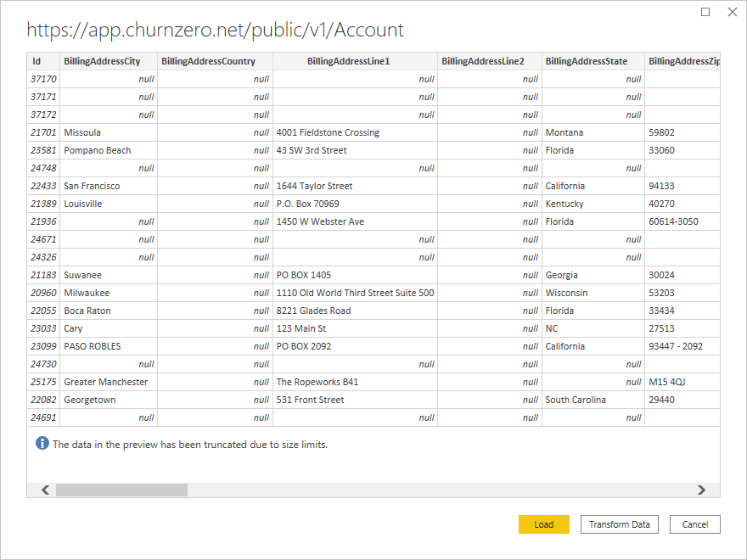Click the San Francisco cell

(109, 186)
